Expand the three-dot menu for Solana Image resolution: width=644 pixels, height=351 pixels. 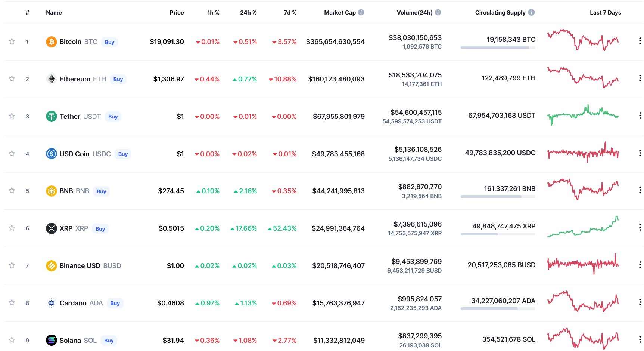tap(640, 339)
